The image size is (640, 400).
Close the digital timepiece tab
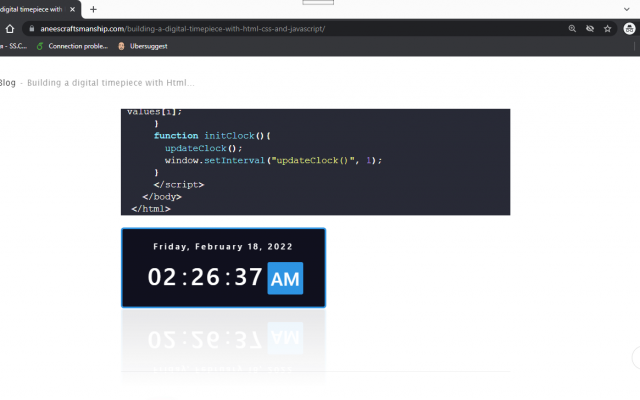(x=72, y=9)
